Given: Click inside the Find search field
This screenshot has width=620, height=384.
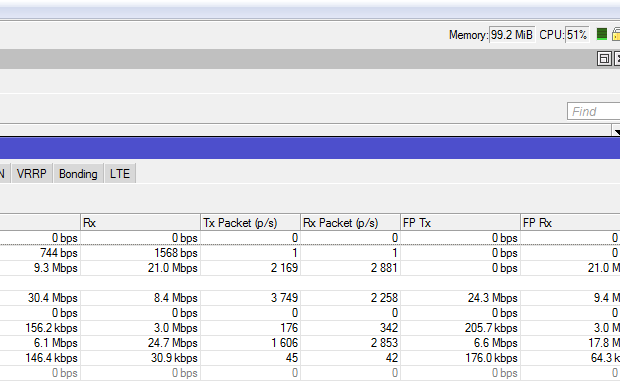Looking at the screenshot, I should click(x=594, y=112).
